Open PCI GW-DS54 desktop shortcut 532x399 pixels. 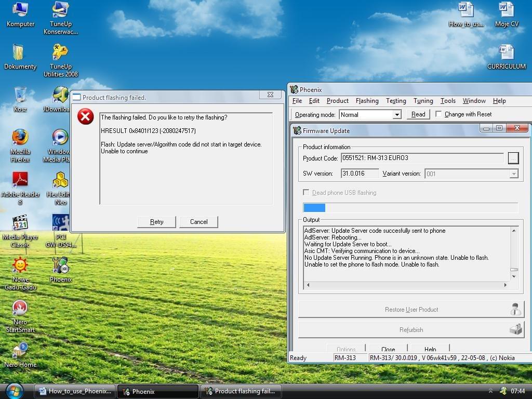(x=60, y=231)
